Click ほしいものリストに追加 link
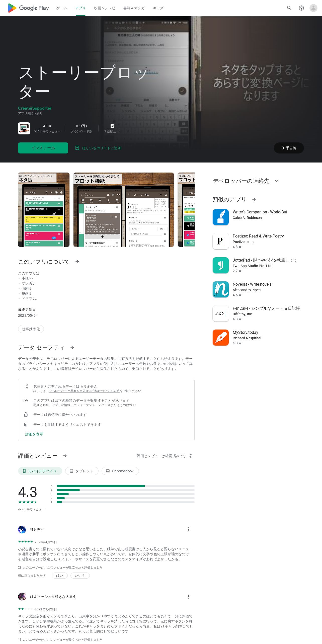 (x=102, y=148)
